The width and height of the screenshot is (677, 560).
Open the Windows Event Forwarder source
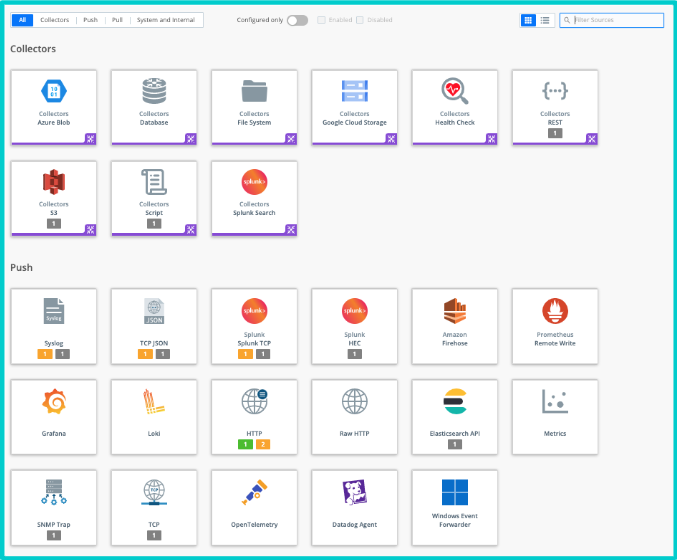point(455,498)
